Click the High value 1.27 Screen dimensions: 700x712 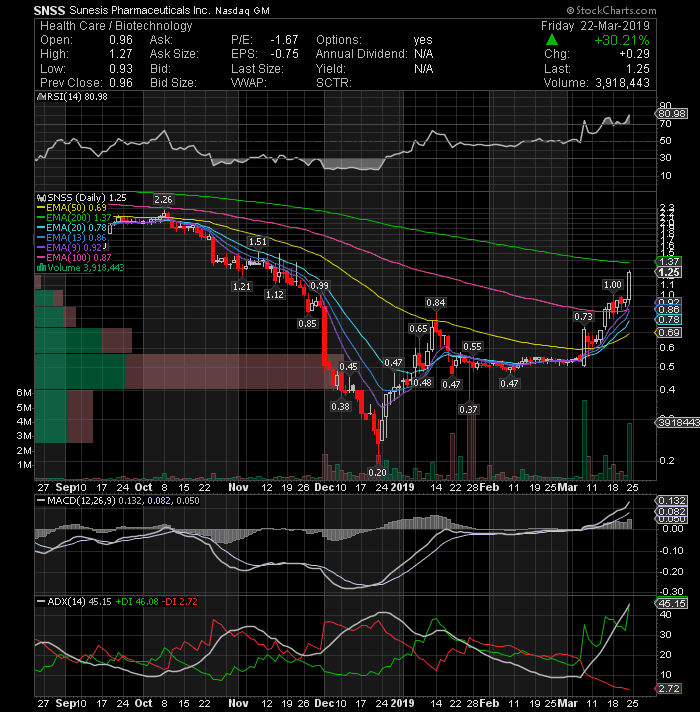point(121,54)
